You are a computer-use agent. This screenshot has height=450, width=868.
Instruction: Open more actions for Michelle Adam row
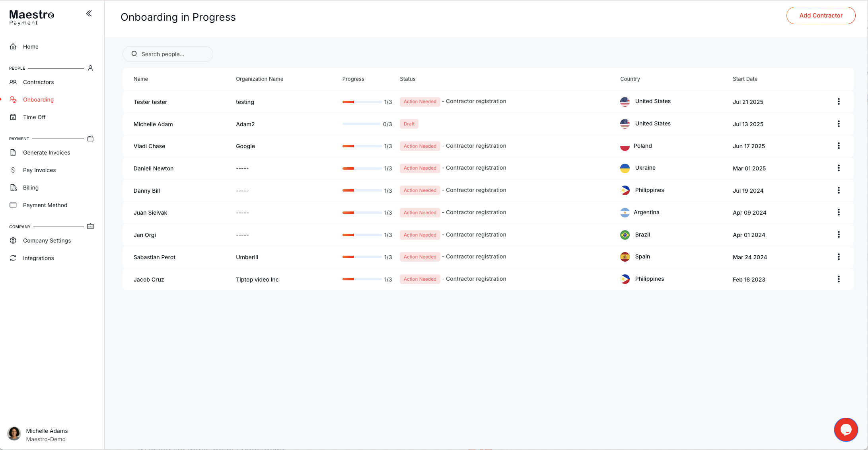[839, 124]
